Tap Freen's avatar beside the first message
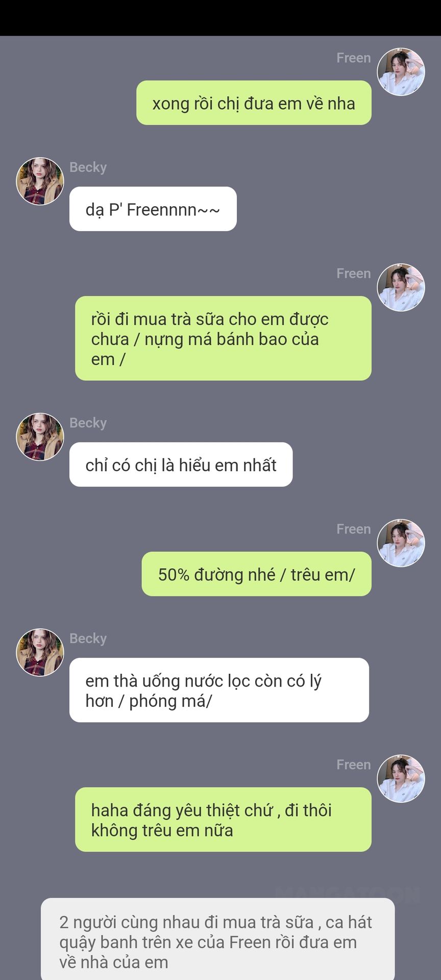 point(401,72)
